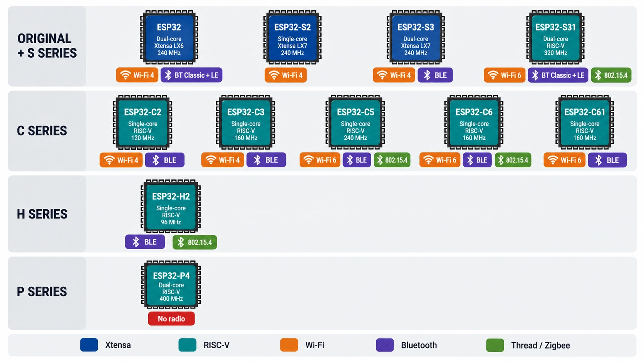Pick the ESP32-C6 chip icon
The height and width of the screenshot is (362, 644).
coord(474,122)
